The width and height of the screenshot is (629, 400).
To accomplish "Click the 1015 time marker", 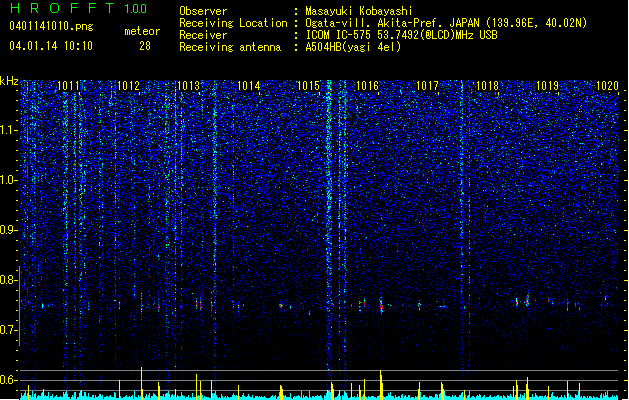I will [308, 85].
